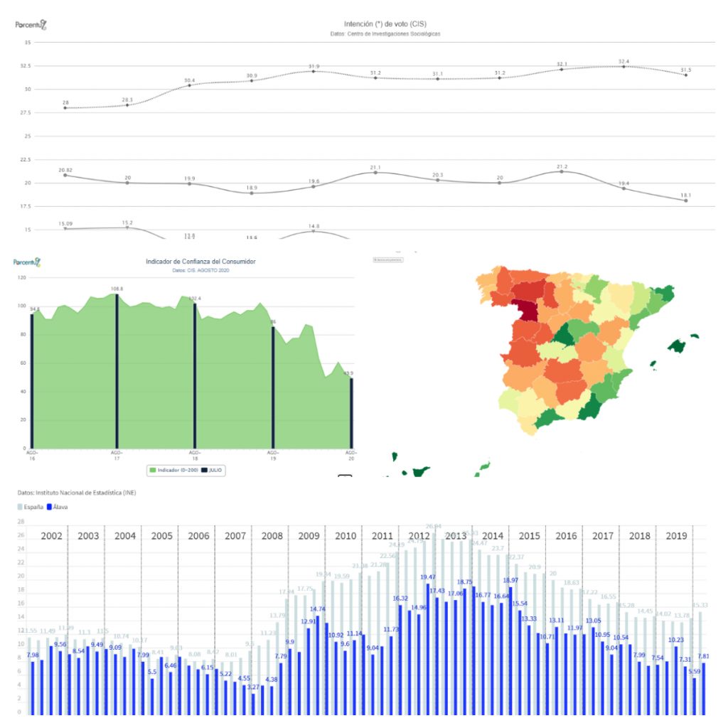The width and height of the screenshot is (728, 728).
Task: Click the 2013 year label on the bar chart
Action: click(x=456, y=536)
